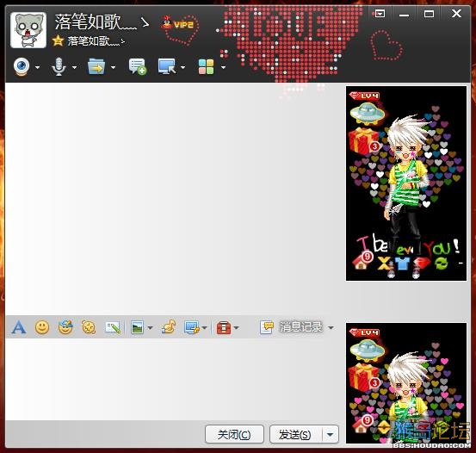
Task: Expand remote desktop options arrow
Action: [182, 67]
